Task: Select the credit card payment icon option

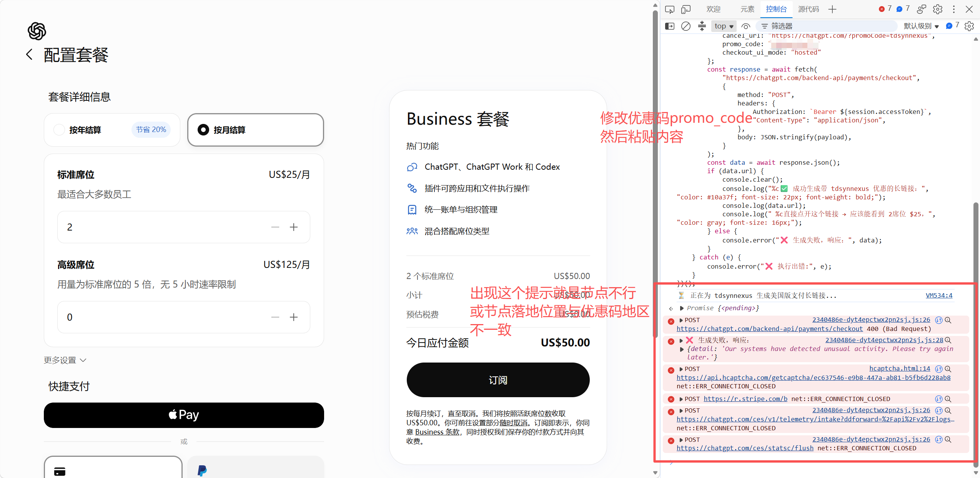Action: point(113,467)
